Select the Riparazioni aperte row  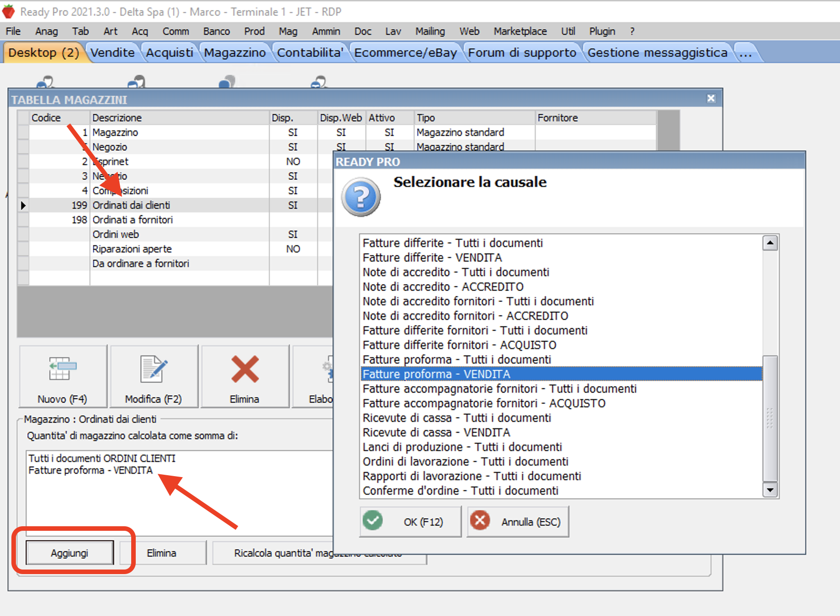click(175, 249)
